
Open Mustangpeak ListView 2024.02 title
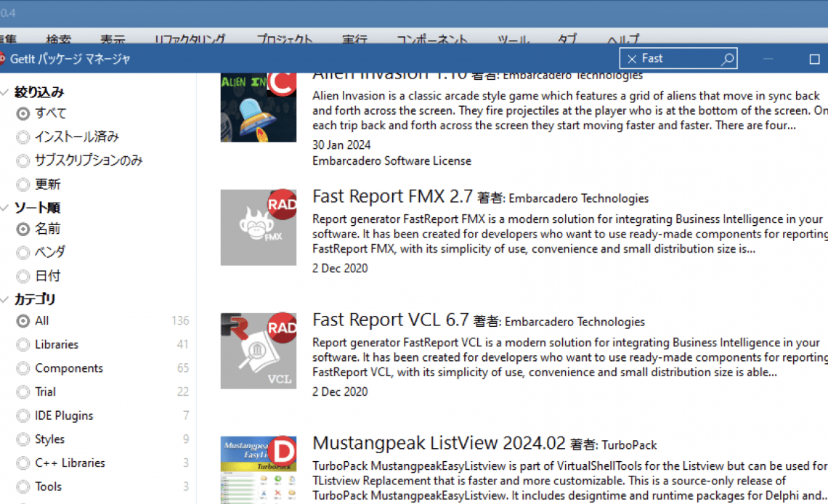pos(439,443)
